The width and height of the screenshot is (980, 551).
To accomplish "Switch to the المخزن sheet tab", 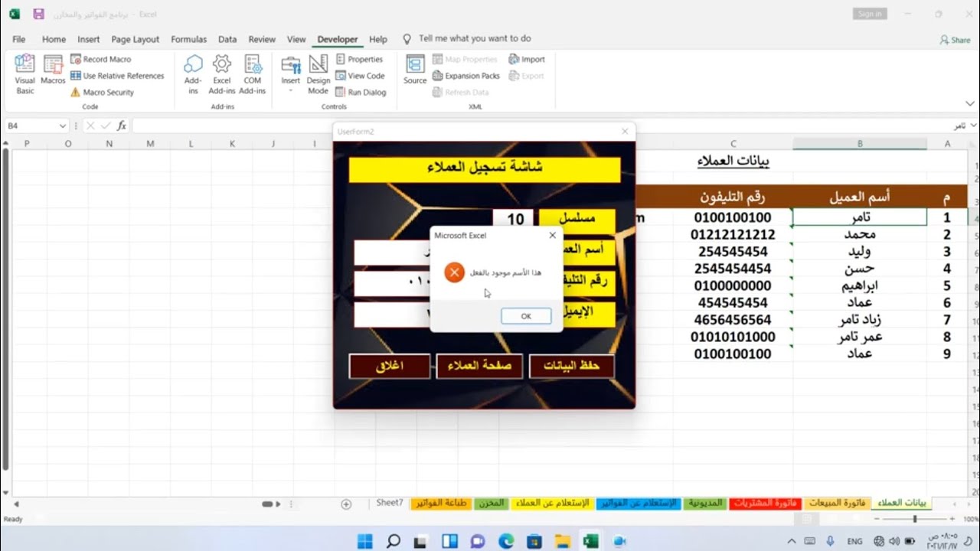I will (x=491, y=503).
